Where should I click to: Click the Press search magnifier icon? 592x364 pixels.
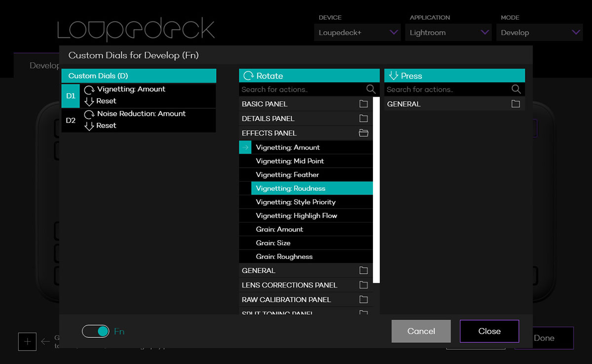(x=516, y=89)
